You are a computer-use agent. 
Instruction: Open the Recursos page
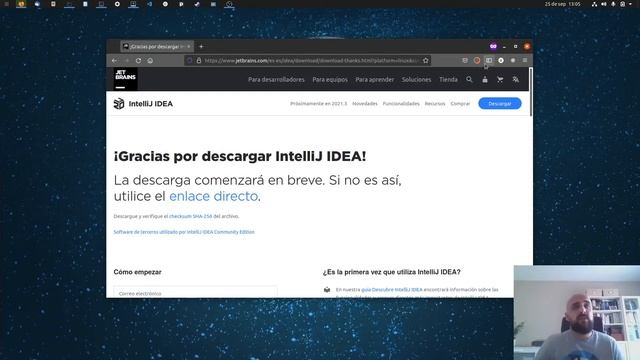[435, 104]
